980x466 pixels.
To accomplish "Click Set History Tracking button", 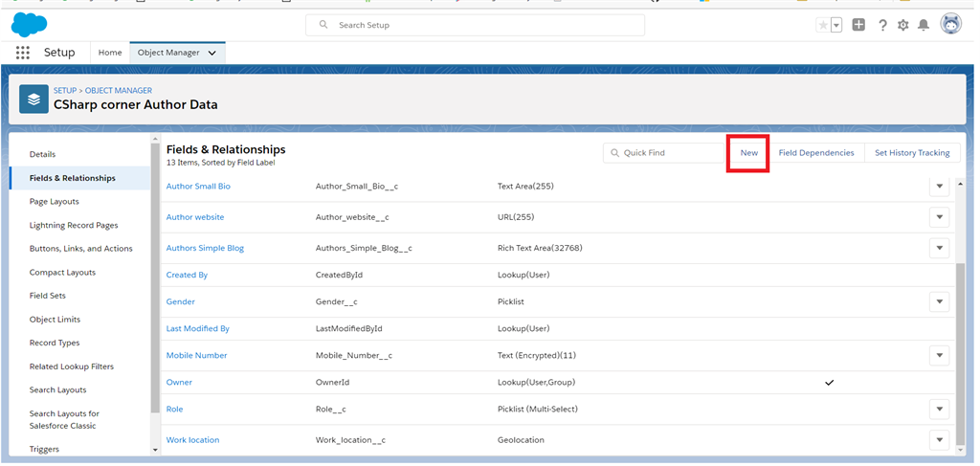I will (x=912, y=152).
